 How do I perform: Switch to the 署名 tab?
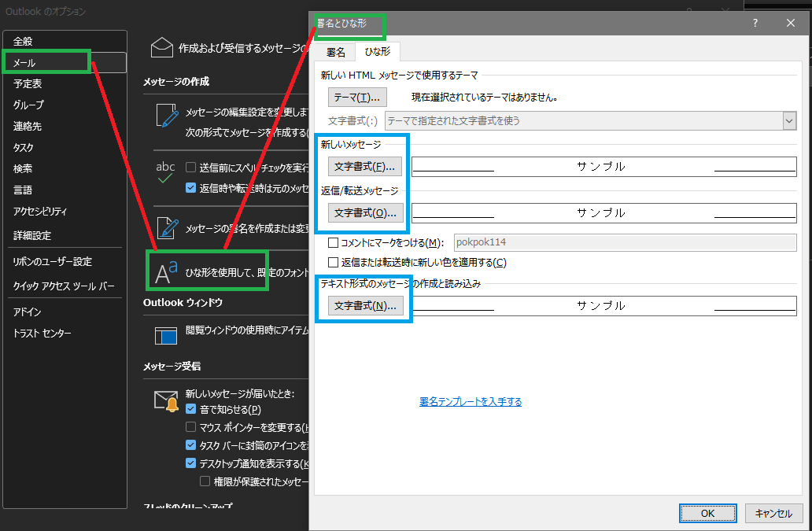click(335, 52)
